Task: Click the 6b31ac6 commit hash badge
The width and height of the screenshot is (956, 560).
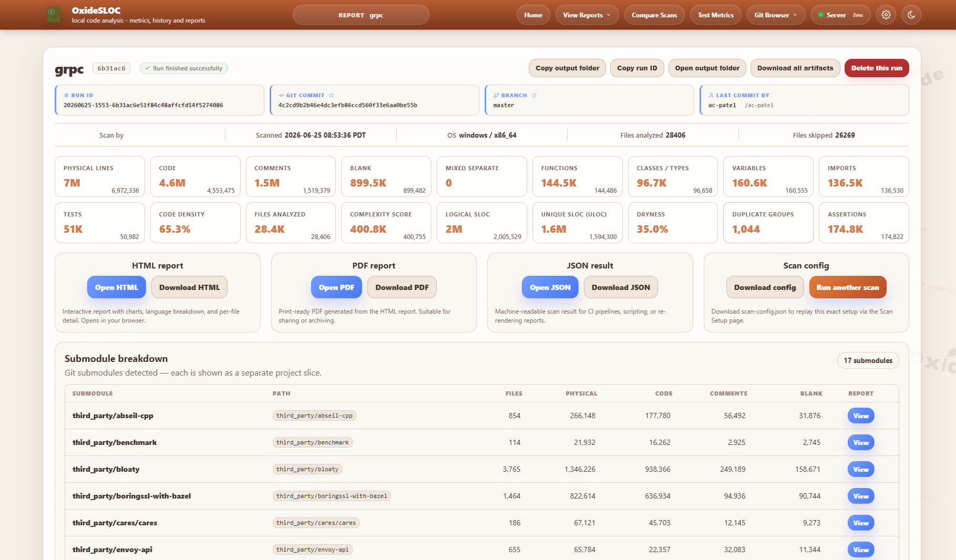Action: click(111, 68)
